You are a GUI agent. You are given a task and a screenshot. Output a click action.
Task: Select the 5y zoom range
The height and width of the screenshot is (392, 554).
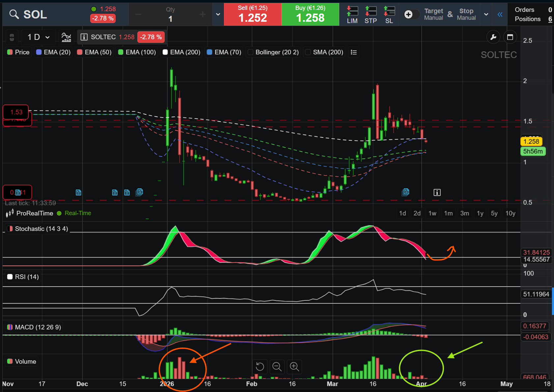pyautogui.click(x=494, y=213)
